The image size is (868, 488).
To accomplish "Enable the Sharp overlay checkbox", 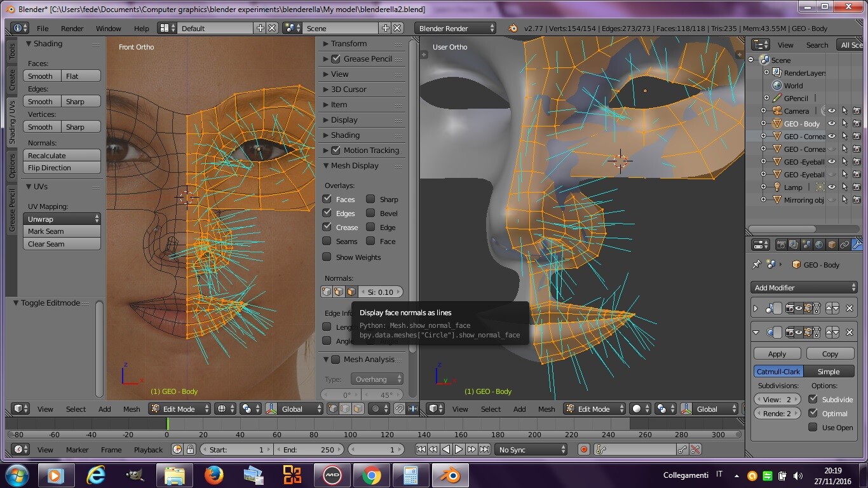I will [x=370, y=199].
